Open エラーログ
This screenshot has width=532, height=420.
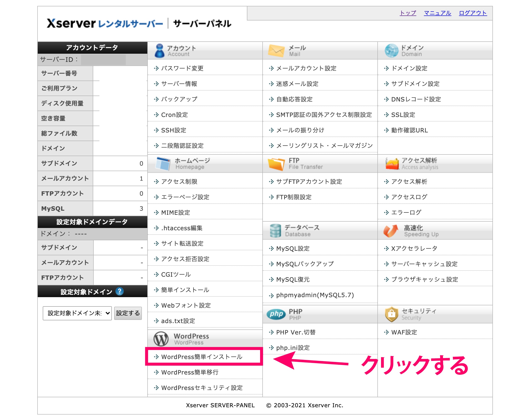pyautogui.click(x=406, y=213)
